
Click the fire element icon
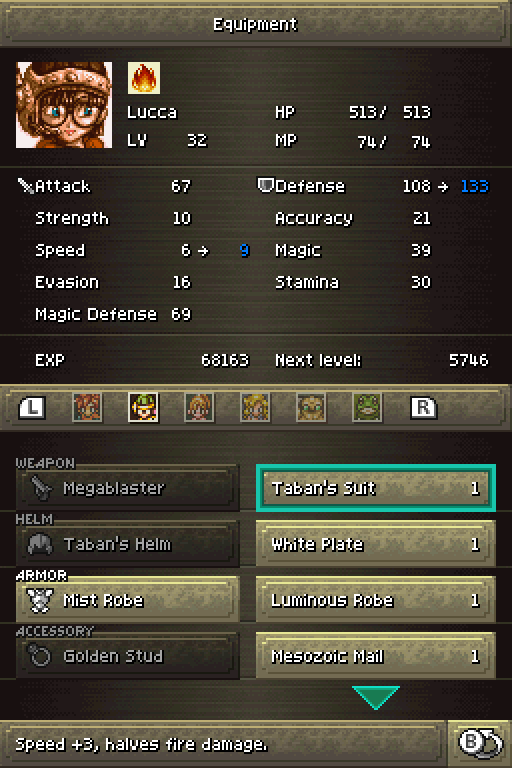click(x=144, y=77)
